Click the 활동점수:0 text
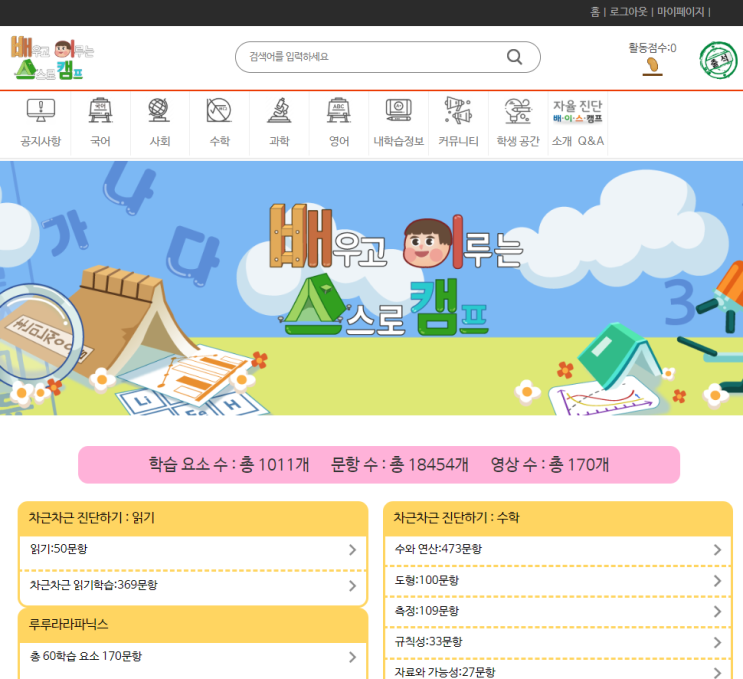The image size is (743, 679). (652, 48)
